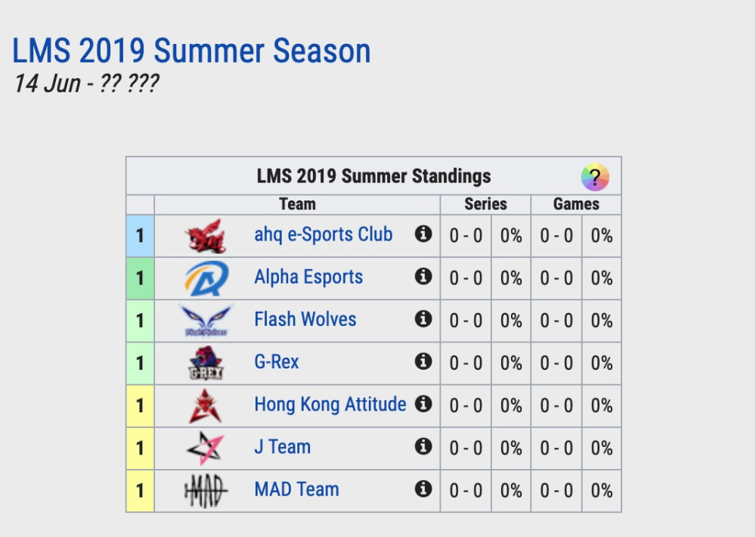Screen dimensions: 756x537
Task: Expand Hong Kong Attitude info icon
Action: tap(423, 403)
